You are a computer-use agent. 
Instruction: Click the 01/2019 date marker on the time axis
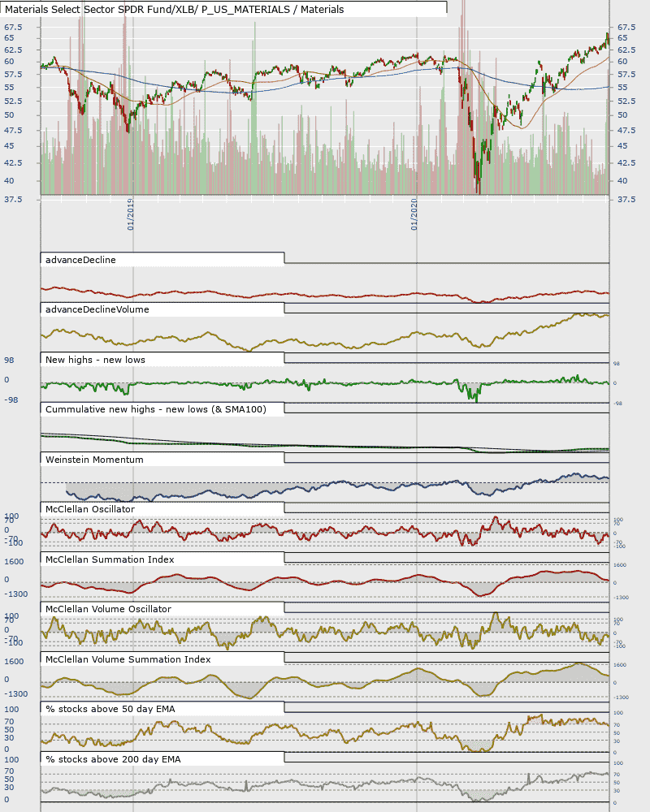[131, 214]
